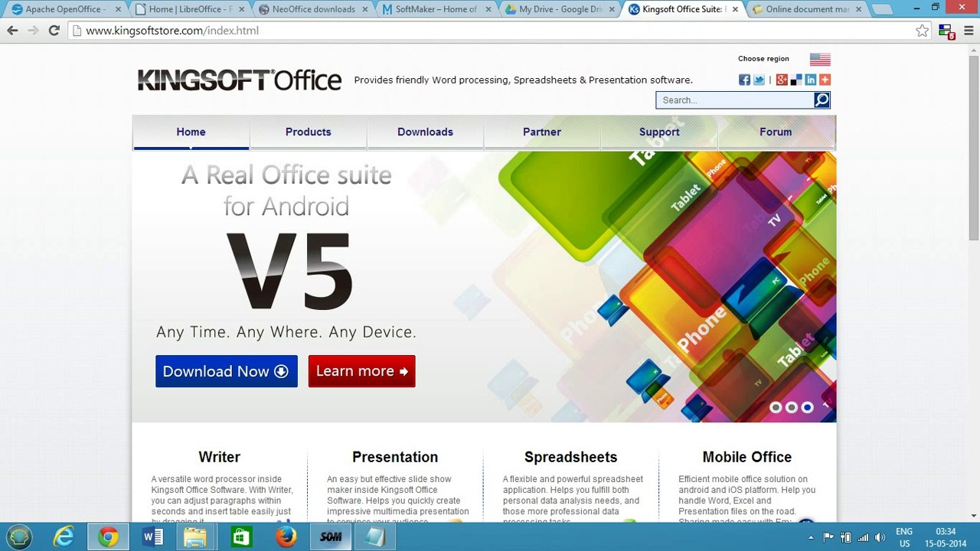This screenshot has width=980, height=551.
Task: Click the Download Now button
Action: tap(227, 371)
